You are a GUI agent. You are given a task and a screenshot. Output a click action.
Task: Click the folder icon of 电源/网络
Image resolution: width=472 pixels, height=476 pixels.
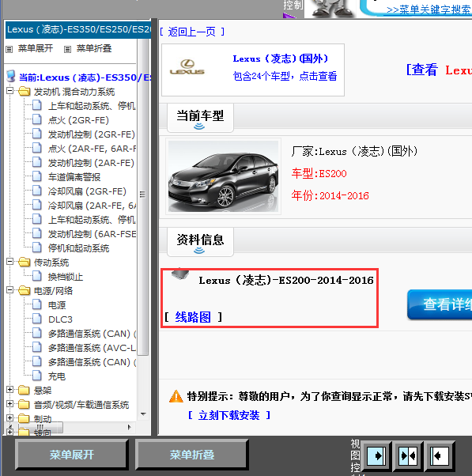tap(25, 290)
